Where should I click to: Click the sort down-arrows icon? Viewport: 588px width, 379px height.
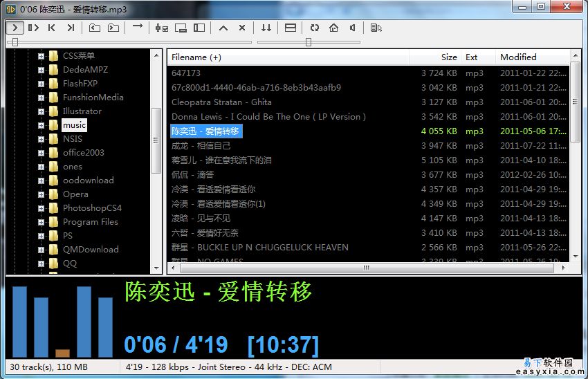266,28
